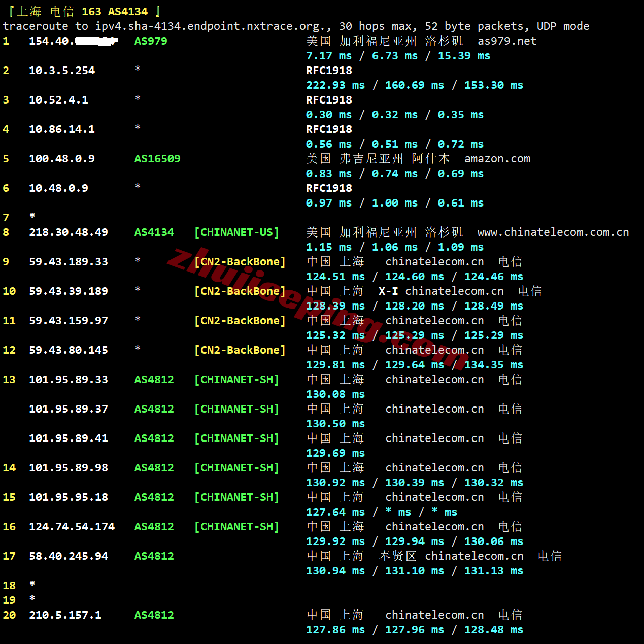
Task: Select IP address 59.43.39.189
Action: pyautogui.click(x=69, y=291)
